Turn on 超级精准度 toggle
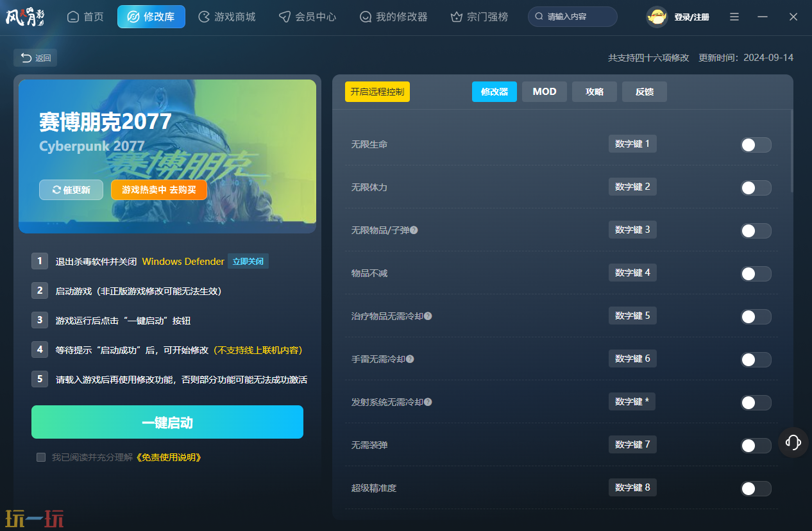The height and width of the screenshot is (531, 812). coord(756,489)
